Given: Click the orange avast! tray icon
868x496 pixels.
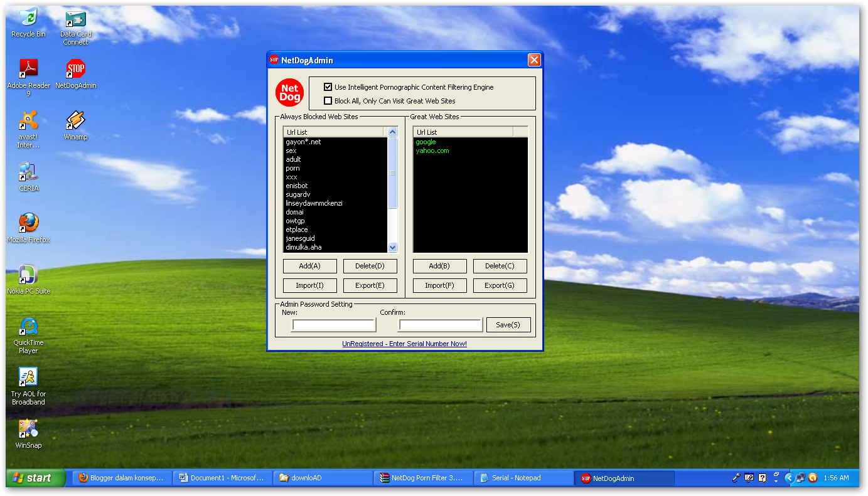Looking at the screenshot, I should coord(813,478).
